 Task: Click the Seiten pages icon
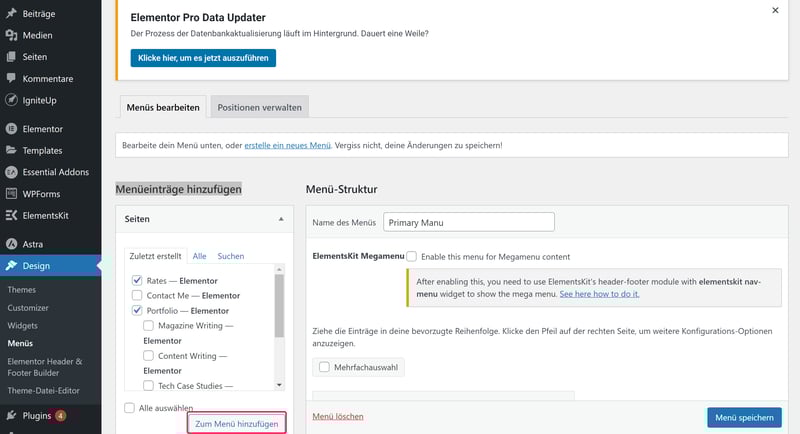(x=11, y=57)
